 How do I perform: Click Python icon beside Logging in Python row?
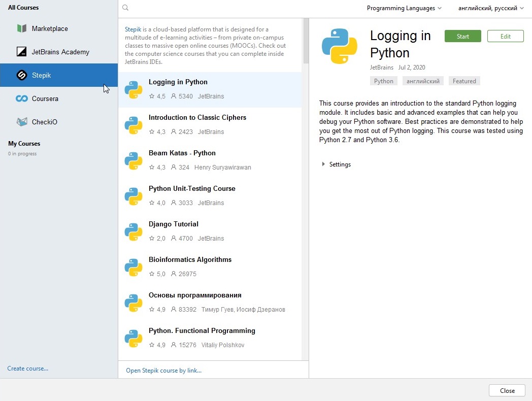(x=134, y=90)
